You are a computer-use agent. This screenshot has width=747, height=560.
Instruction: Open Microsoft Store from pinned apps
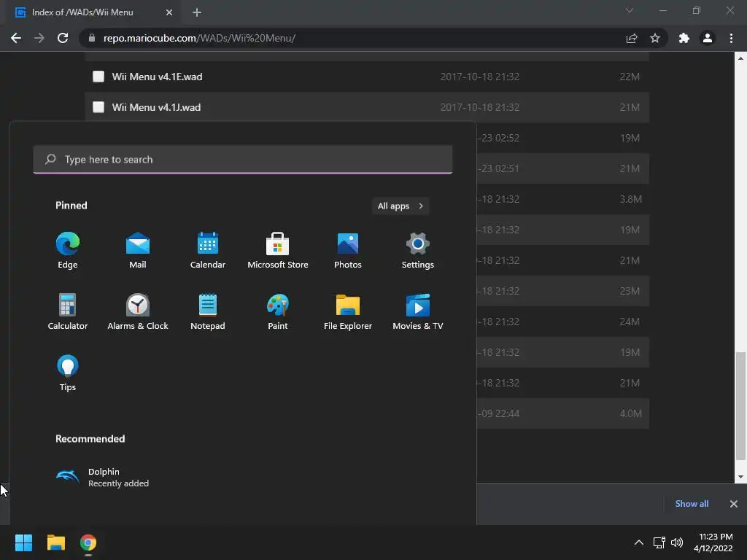click(x=278, y=251)
